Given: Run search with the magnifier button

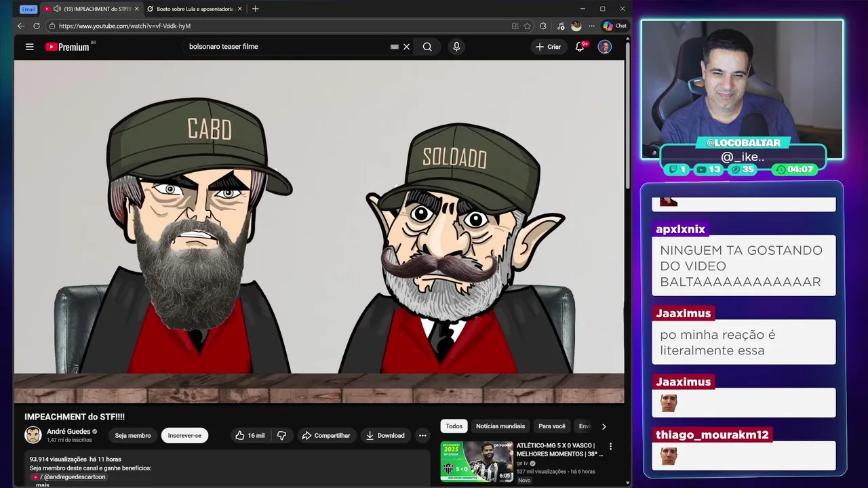Looking at the screenshot, I should 427,47.
